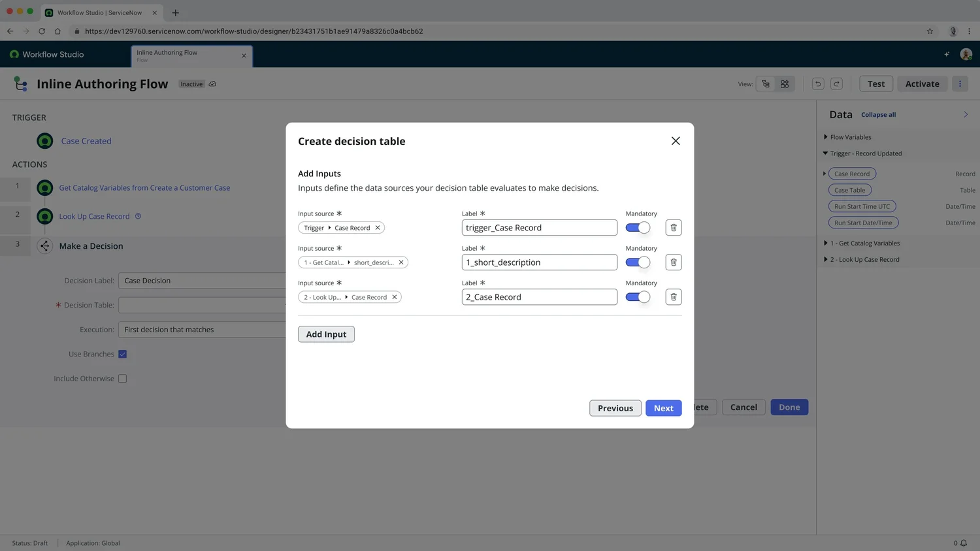The width and height of the screenshot is (980, 551).
Task: Uncheck the Use Branches checkbox
Action: coord(122,354)
